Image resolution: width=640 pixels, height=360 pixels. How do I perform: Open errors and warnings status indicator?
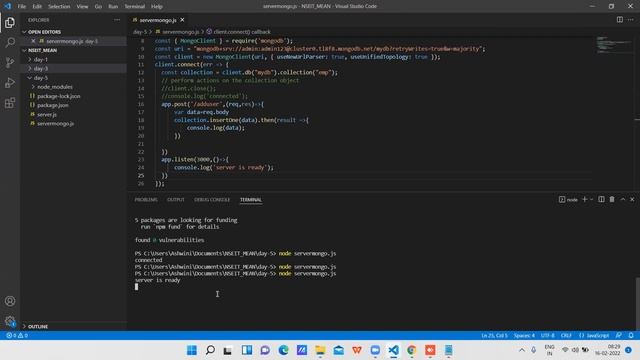click(17, 336)
